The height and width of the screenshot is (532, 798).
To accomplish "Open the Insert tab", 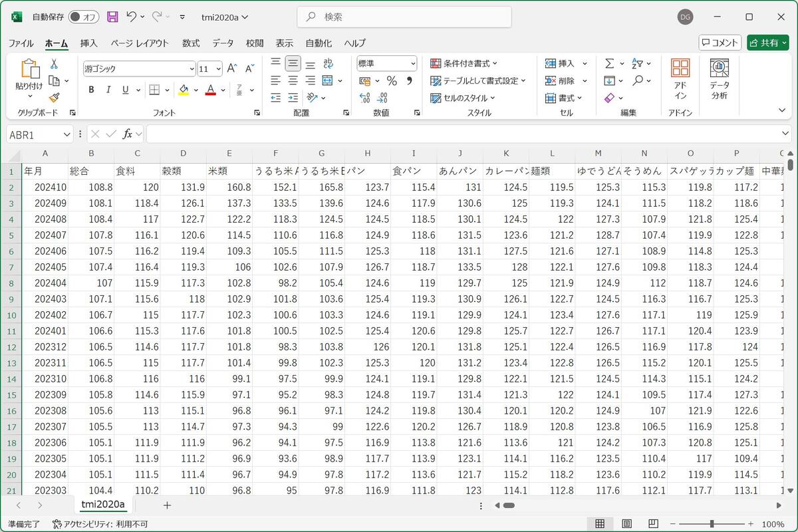I will click(x=88, y=43).
